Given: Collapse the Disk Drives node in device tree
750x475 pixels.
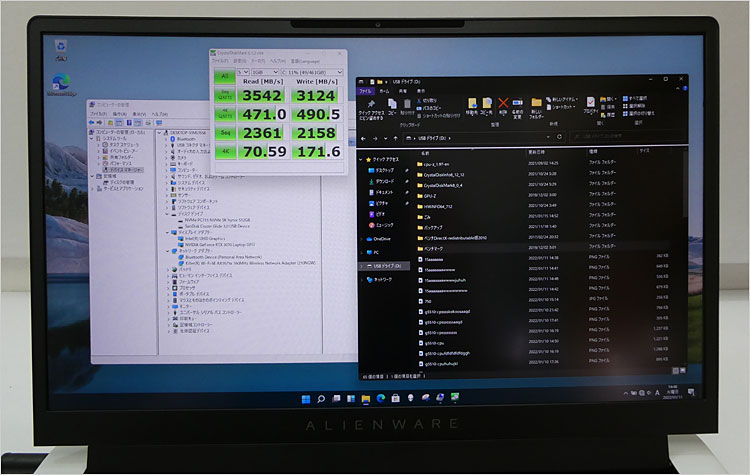Looking at the screenshot, I should click(168, 212).
